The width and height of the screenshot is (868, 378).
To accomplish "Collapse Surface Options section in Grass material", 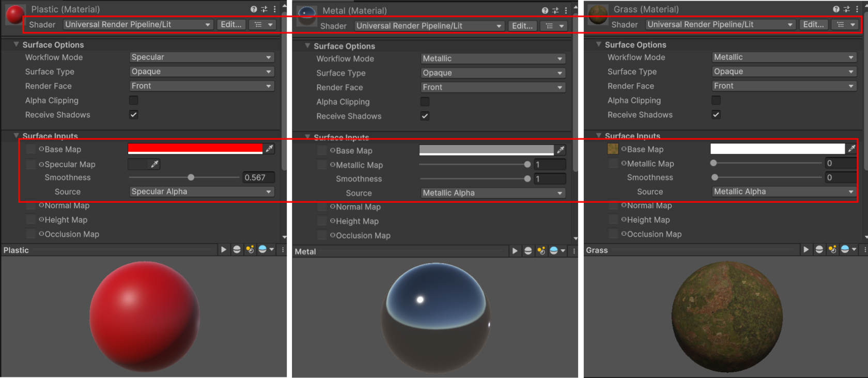I will [x=599, y=44].
